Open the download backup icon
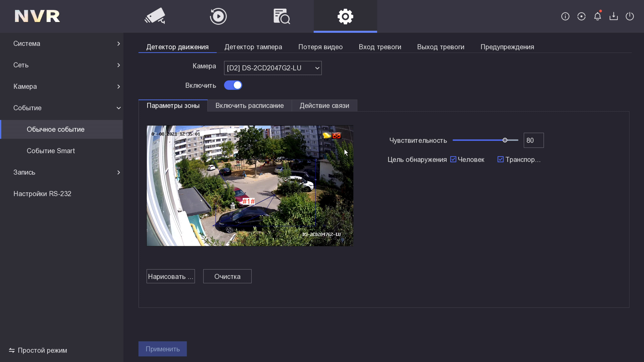 tap(613, 16)
